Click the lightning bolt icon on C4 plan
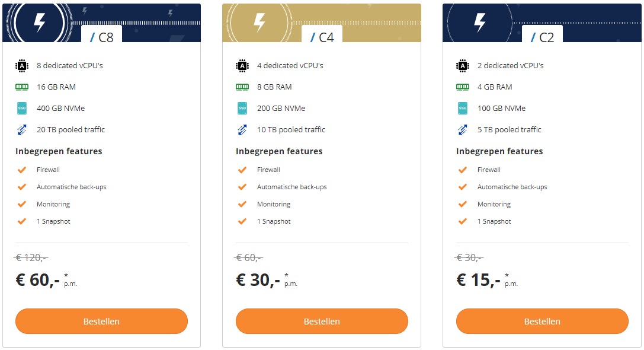The image size is (644, 350). click(259, 23)
